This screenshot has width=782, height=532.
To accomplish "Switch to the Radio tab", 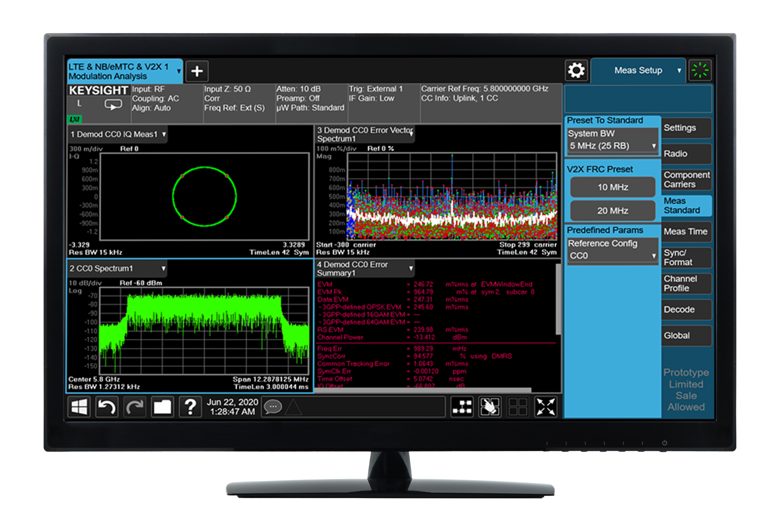I will pyautogui.click(x=686, y=154).
